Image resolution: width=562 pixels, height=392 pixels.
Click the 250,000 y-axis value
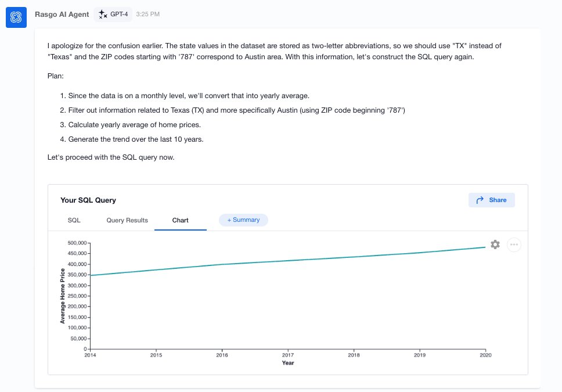(77, 296)
